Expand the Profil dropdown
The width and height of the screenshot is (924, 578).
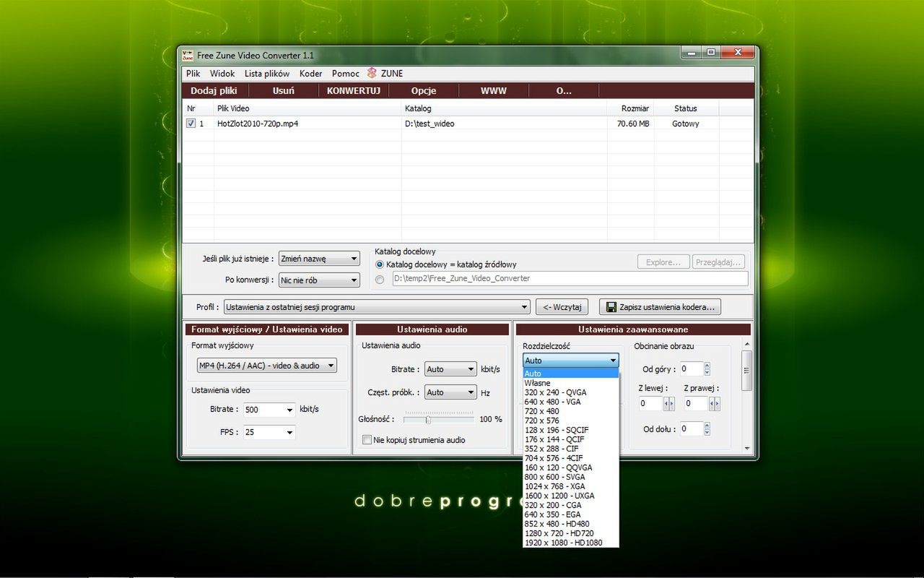(377, 307)
